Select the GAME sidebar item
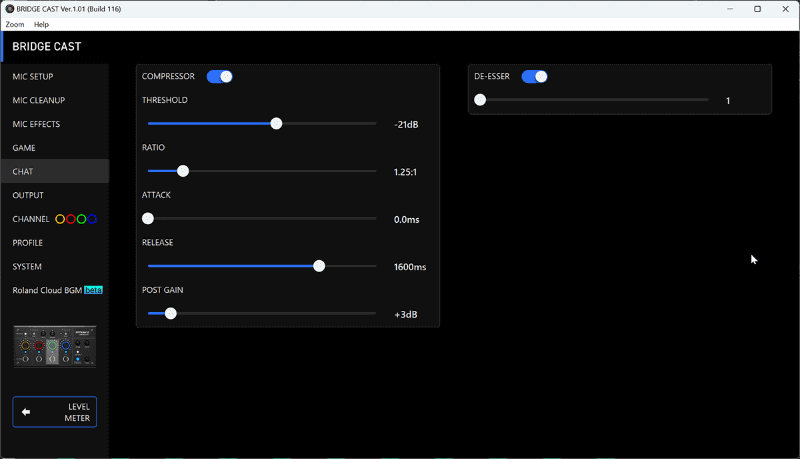Viewport: 800px width, 459px height. [55, 148]
